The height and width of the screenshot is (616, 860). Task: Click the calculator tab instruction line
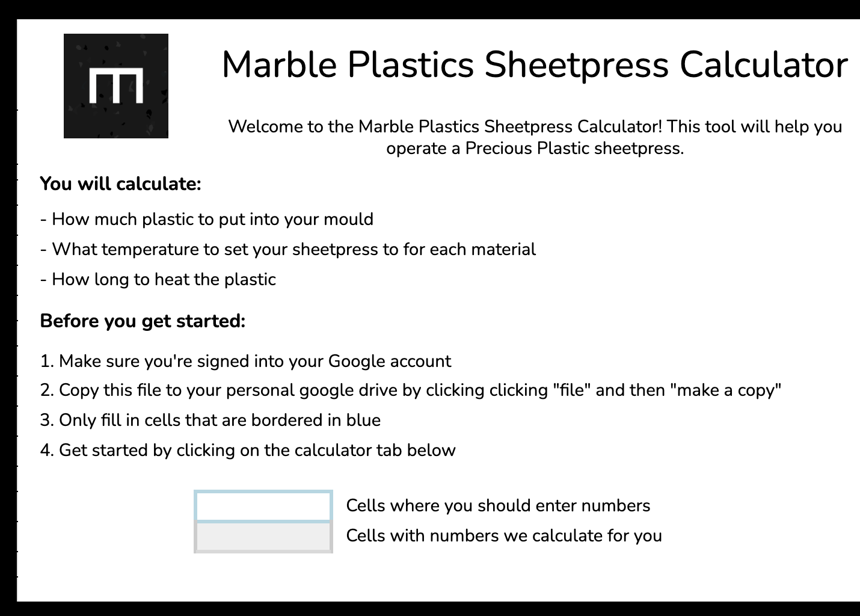coord(248,450)
